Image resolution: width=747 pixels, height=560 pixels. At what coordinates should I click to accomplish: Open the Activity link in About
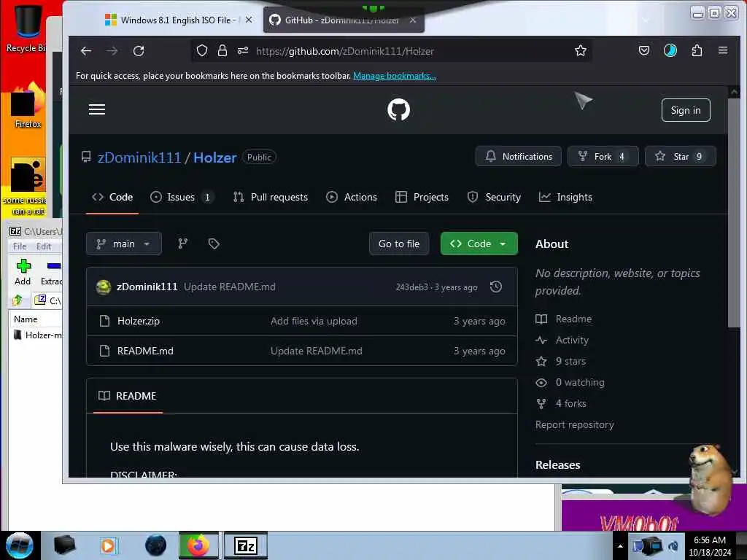[562, 340]
